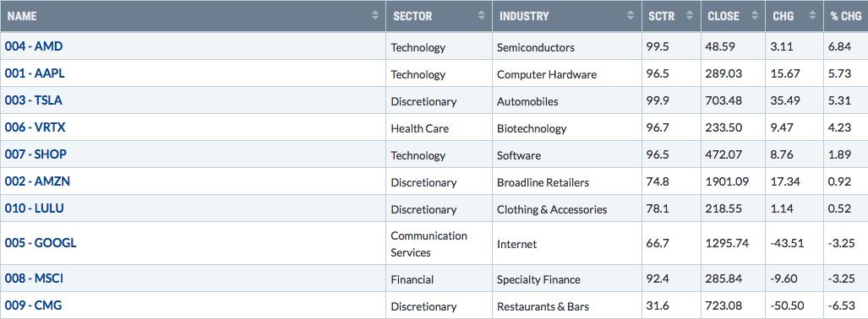Open the 009 - CMG symbol link
Screen dimensions: 868x319
click(x=34, y=305)
